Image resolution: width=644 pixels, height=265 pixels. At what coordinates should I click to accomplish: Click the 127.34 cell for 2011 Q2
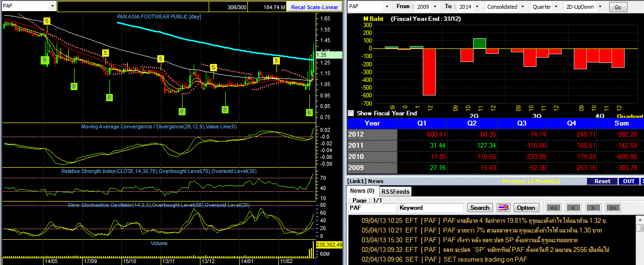pyautogui.click(x=472, y=145)
